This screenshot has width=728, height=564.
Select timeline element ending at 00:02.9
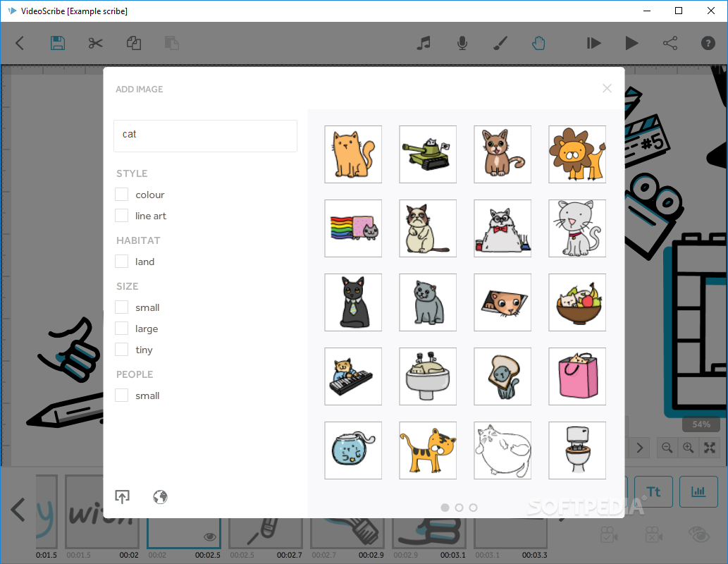[x=347, y=534]
